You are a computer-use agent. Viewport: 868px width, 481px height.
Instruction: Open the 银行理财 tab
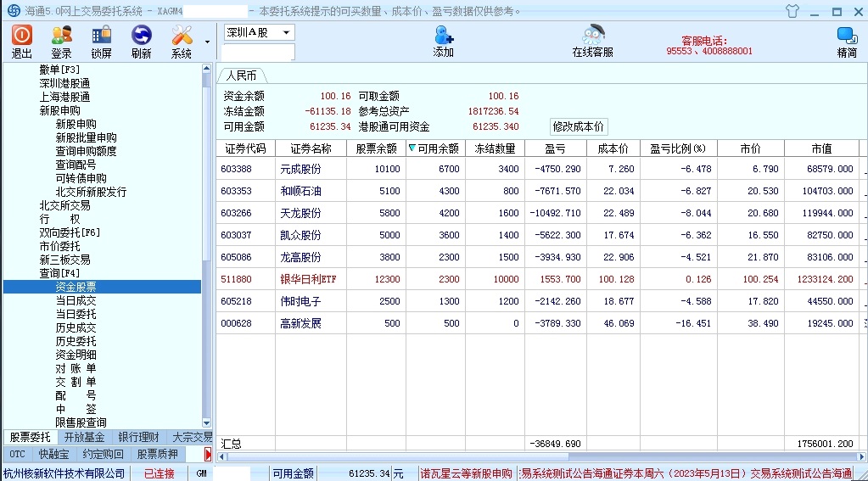click(137, 437)
